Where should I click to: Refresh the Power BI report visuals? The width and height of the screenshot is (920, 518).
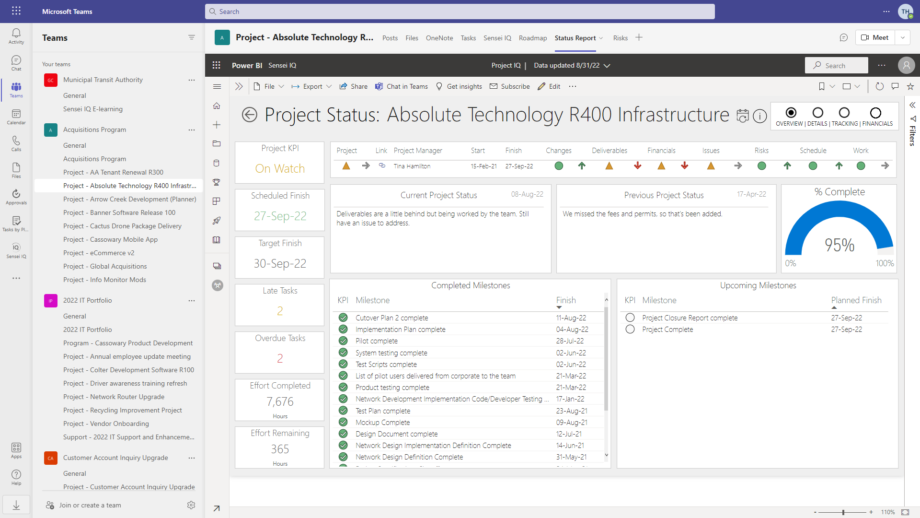879,86
